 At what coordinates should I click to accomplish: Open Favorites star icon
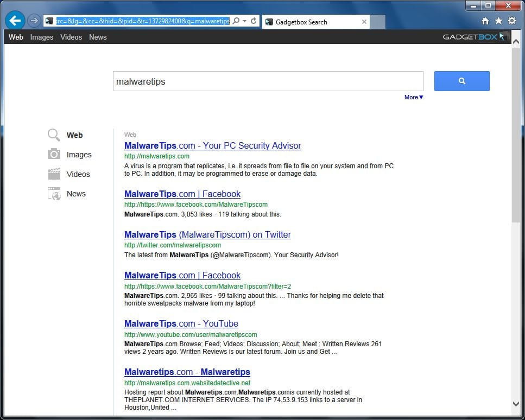[498, 21]
